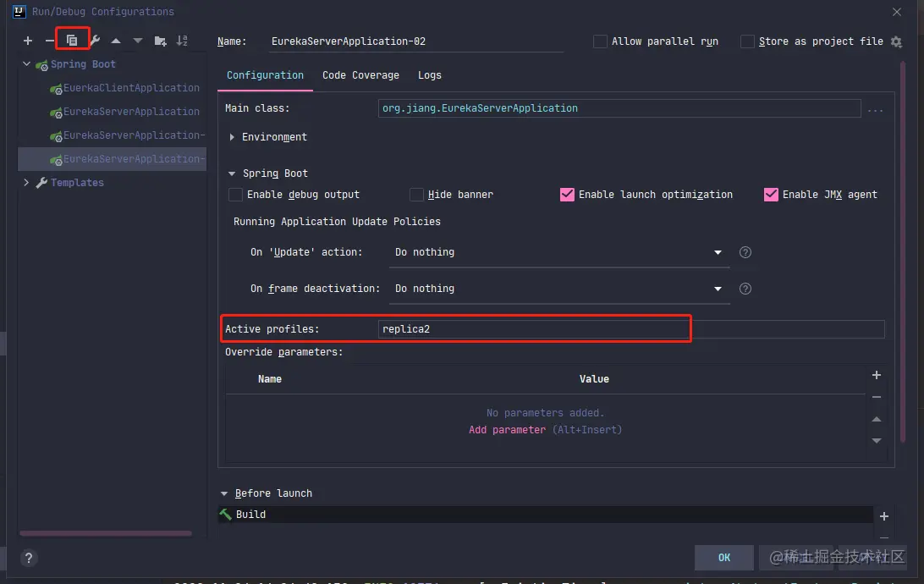The width and height of the screenshot is (924, 584).
Task: Select the Spring Boot group in tree
Action: (x=83, y=64)
